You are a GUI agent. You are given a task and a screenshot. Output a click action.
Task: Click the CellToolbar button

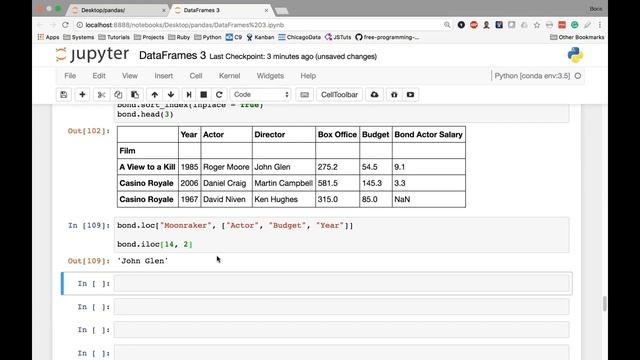point(339,95)
